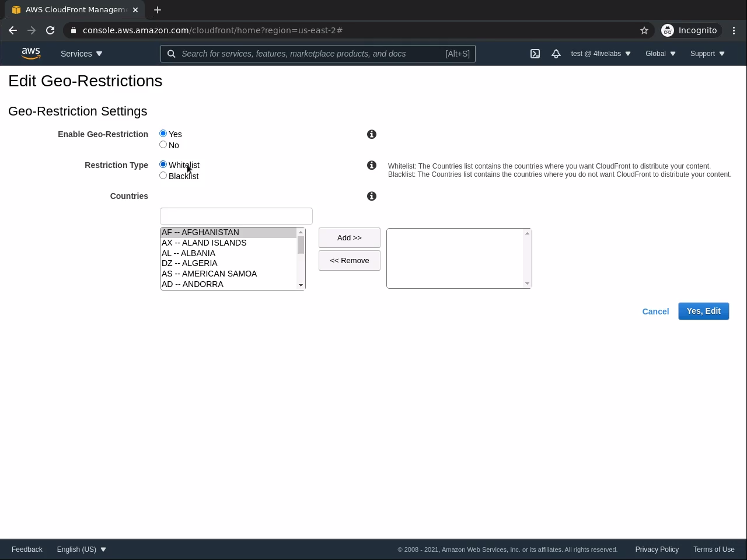Show info for Enable Geo-Restriction
The width and height of the screenshot is (747, 560).
[372, 134]
